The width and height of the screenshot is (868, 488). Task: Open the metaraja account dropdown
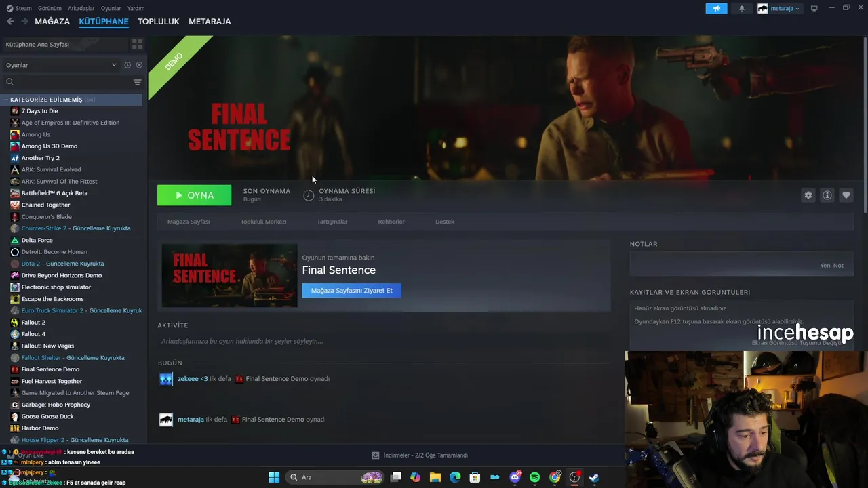pos(778,8)
